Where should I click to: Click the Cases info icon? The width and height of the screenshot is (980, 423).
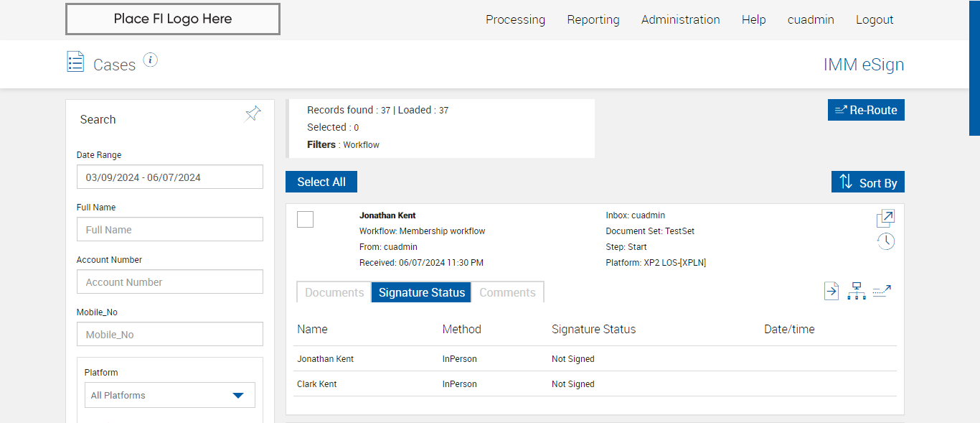tap(150, 60)
